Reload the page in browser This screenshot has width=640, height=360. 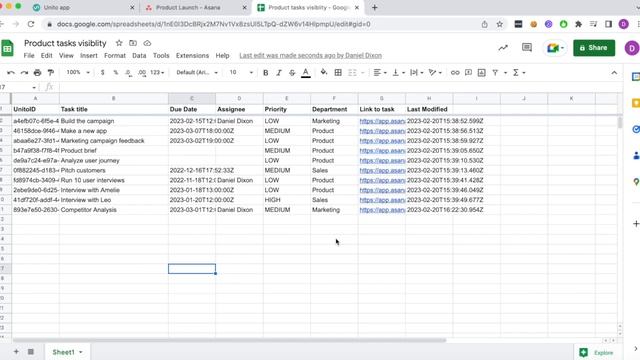(31, 24)
